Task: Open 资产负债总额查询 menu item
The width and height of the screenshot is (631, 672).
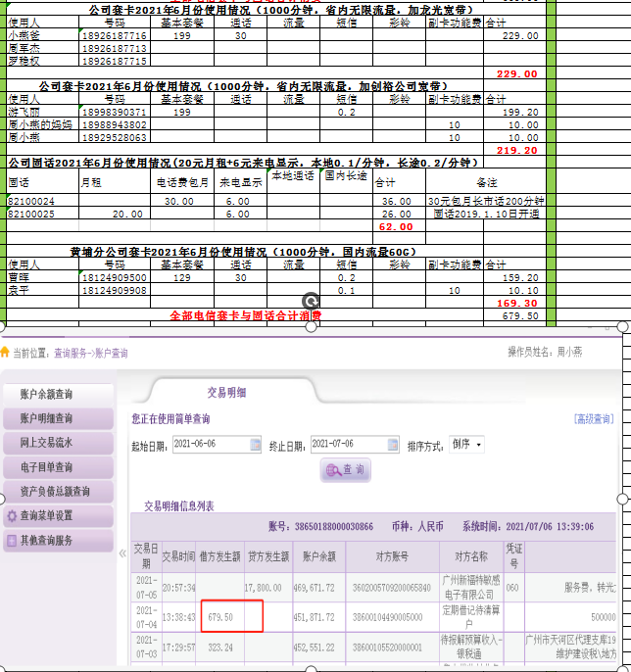Action: [x=56, y=492]
